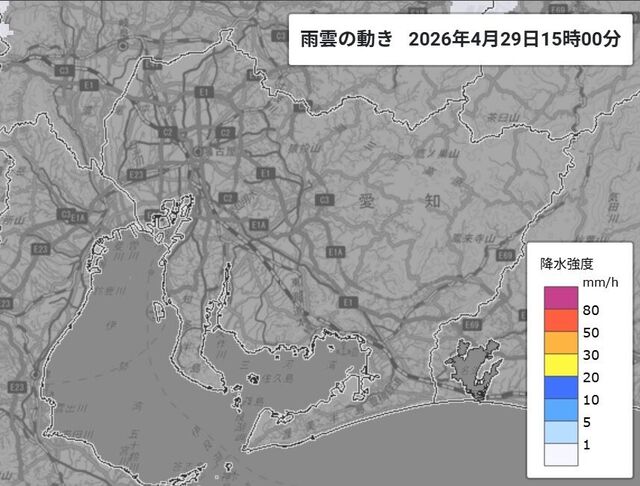The width and height of the screenshot is (640, 486).
Task: Click the purple 80 mm/h legend swatch
Action: (x=561, y=298)
